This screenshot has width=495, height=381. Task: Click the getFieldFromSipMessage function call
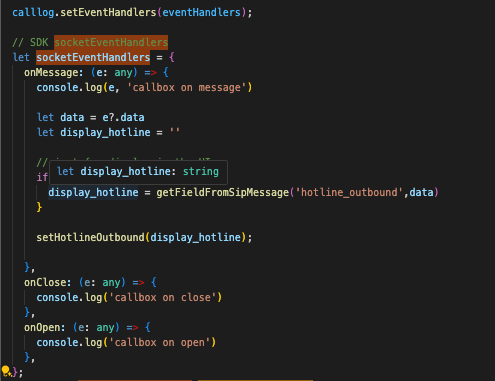(222, 192)
